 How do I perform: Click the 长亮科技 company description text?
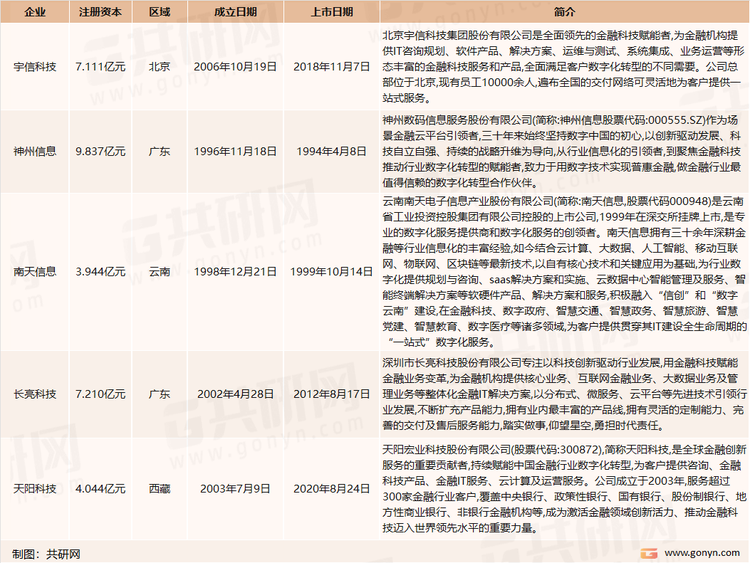click(563, 394)
